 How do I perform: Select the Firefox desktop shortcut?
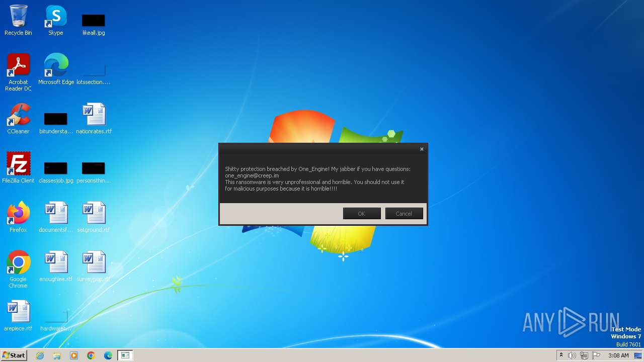[18, 217]
